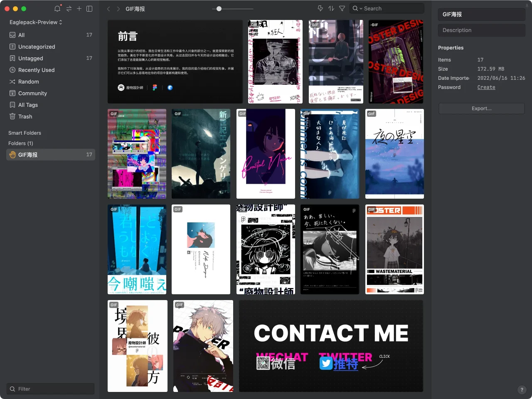Select the 今嘲嗤え blue poster thumbnail
The height and width of the screenshot is (399, 532).
click(x=137, y=249)
